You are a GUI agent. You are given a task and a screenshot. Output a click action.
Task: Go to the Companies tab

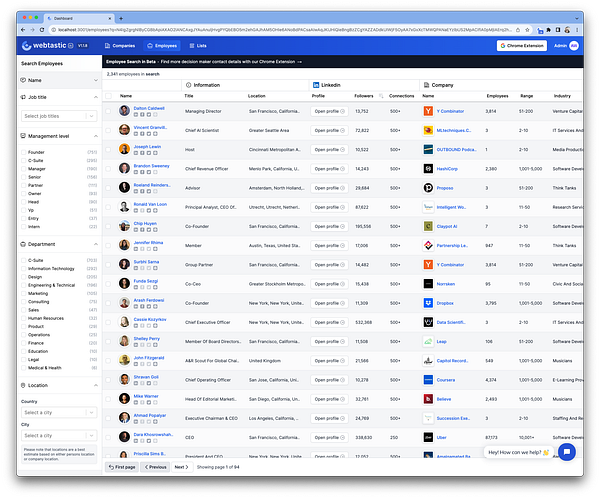pos(120,46)
